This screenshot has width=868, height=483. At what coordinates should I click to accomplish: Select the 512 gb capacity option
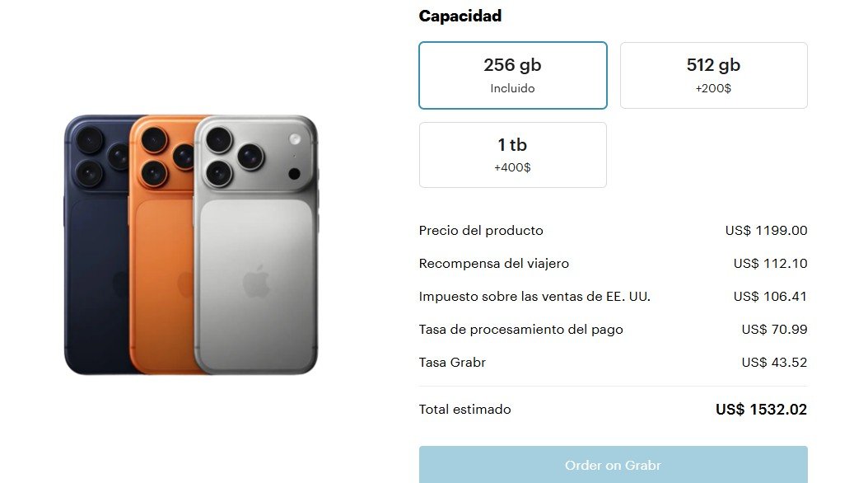pos(713,74)
